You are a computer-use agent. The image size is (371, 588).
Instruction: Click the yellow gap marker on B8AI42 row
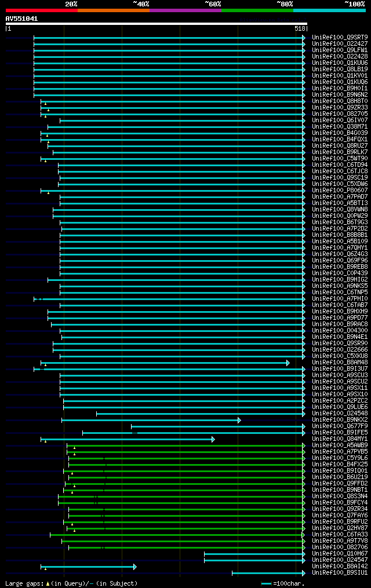(45, 569)
